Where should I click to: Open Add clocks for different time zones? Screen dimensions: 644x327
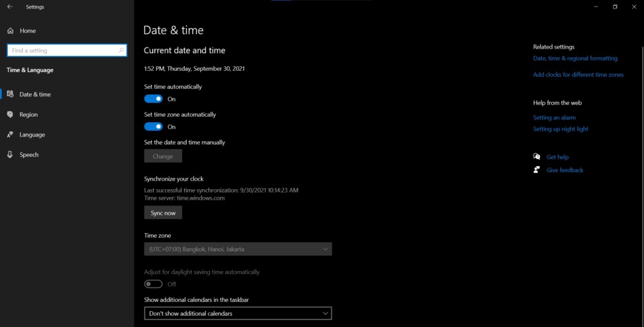point(578,75)
